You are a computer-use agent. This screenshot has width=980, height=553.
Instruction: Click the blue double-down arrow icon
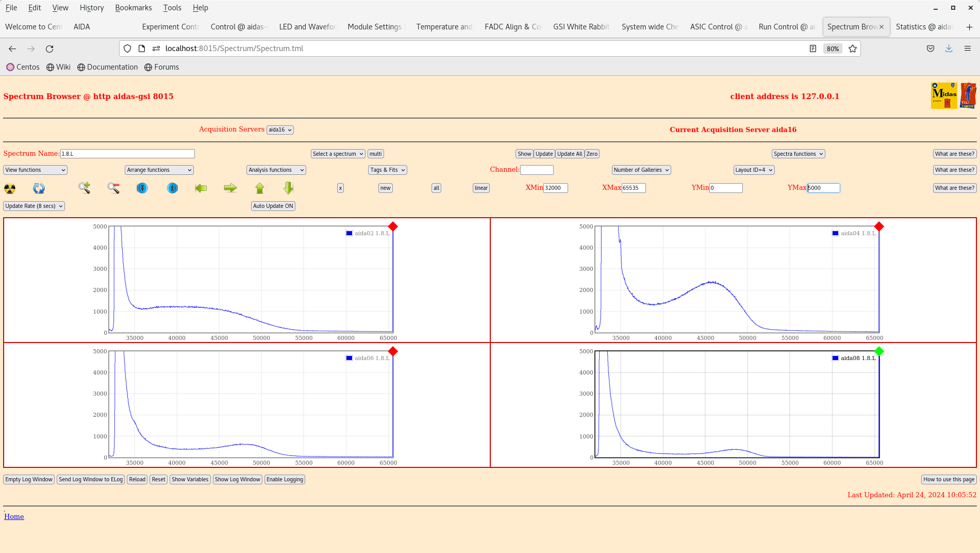[x=142, y=188]
